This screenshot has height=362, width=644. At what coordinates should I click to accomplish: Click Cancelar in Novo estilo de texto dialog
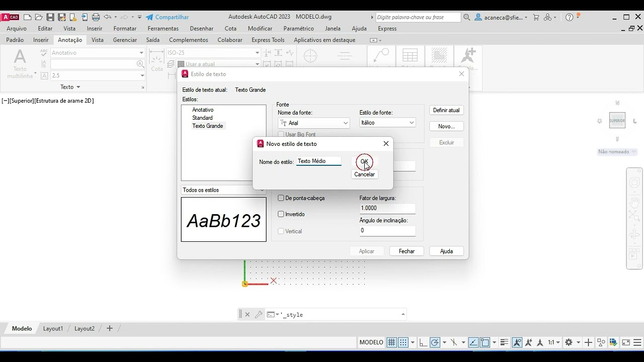click(x=364, y=174)
